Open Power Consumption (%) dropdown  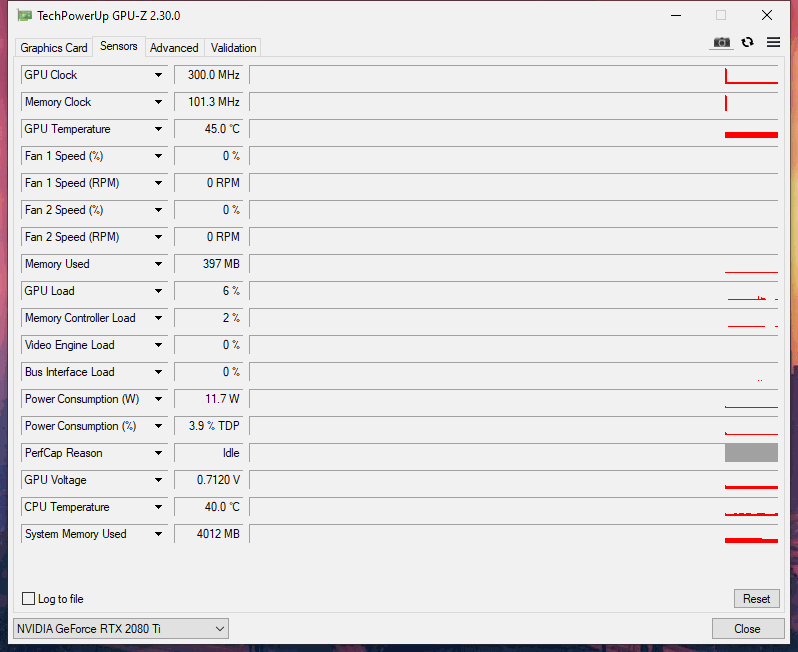(x=158, y=426)
